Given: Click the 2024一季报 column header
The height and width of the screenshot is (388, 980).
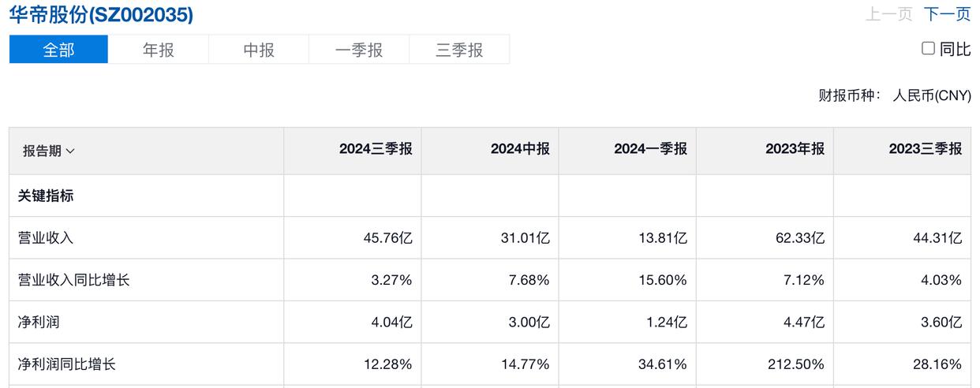Looking at the screenshot, I should (x=650, y=149).
